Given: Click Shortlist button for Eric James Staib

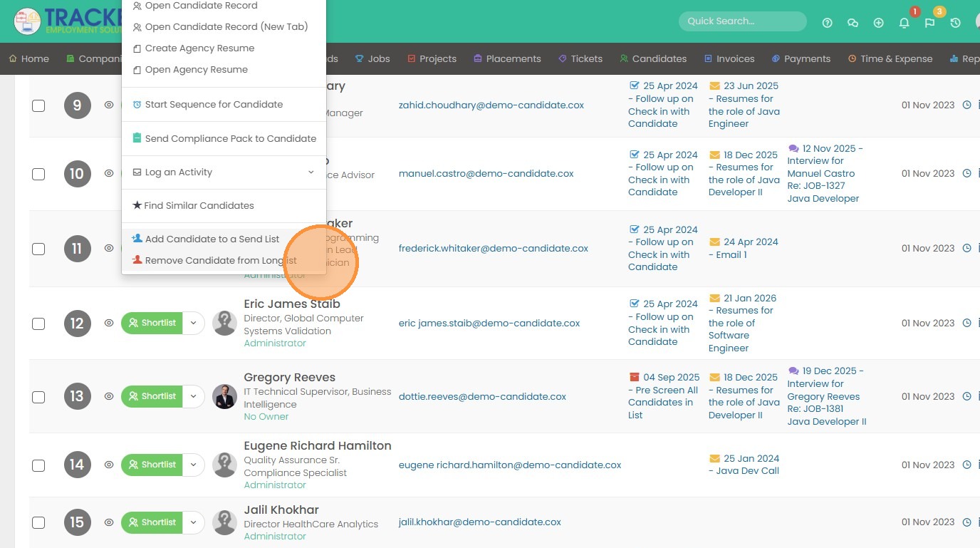Looking at the screenshot, I should (152, 323).
